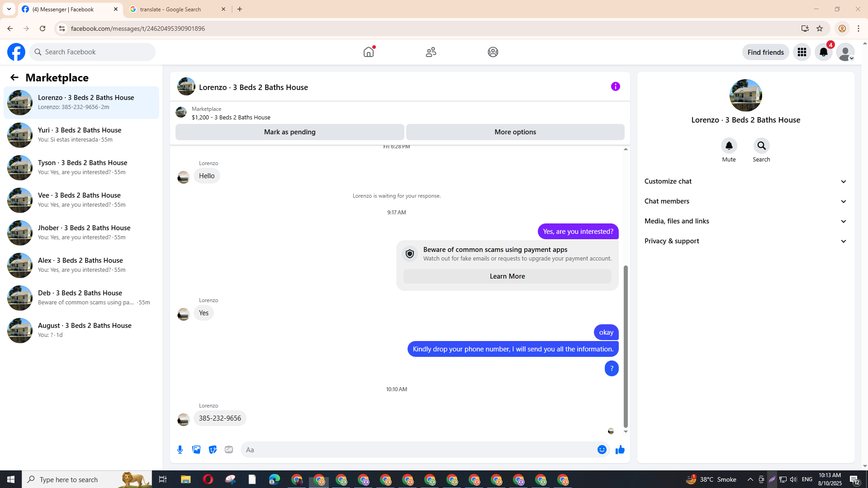
Task: Open the $1,200 Marketplace listing link
Action: pos(231,117)
